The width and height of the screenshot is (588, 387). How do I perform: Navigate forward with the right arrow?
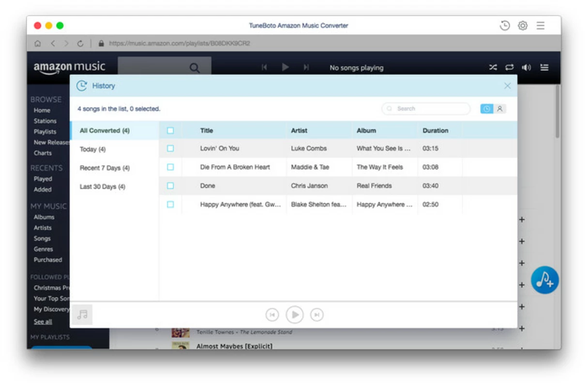click(66, 44)
